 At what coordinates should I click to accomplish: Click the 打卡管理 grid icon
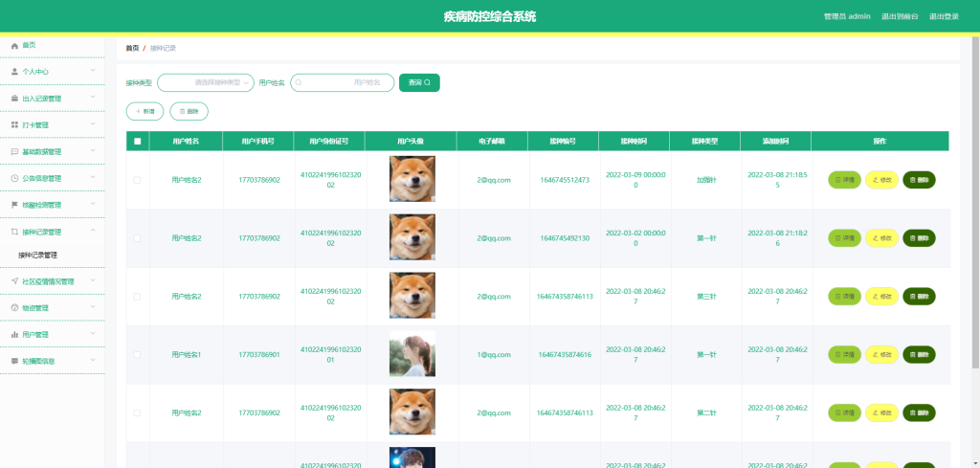pyautogui.click(x=15, y=125)
